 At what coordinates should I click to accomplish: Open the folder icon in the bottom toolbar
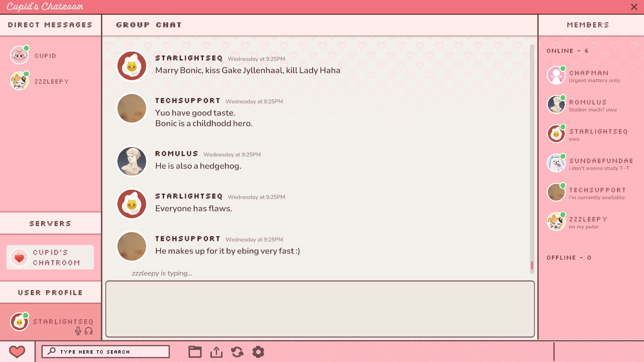[x=195, y=352]
